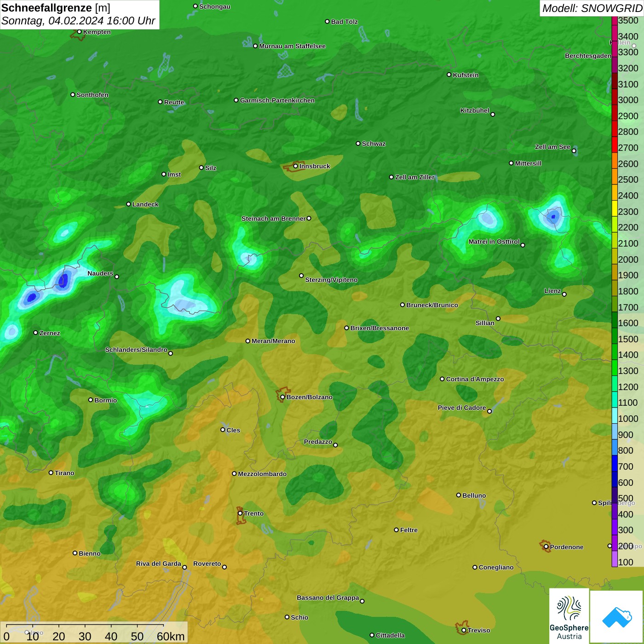The width and height of the screenshot is (644, 644).
Task: Click the 'Brixen/Bressanone' label
Action: [379, 328]
